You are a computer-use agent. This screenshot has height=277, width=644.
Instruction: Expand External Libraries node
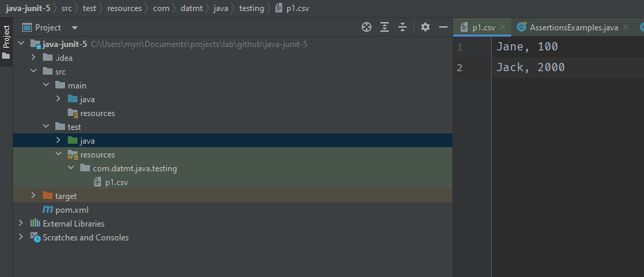[x=21, y=224]
